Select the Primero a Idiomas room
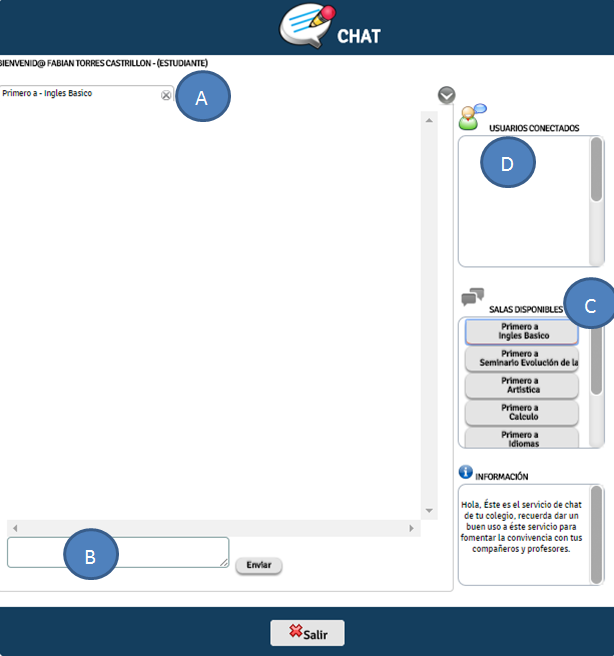The image size is (614, 656). tap(522, 438)
